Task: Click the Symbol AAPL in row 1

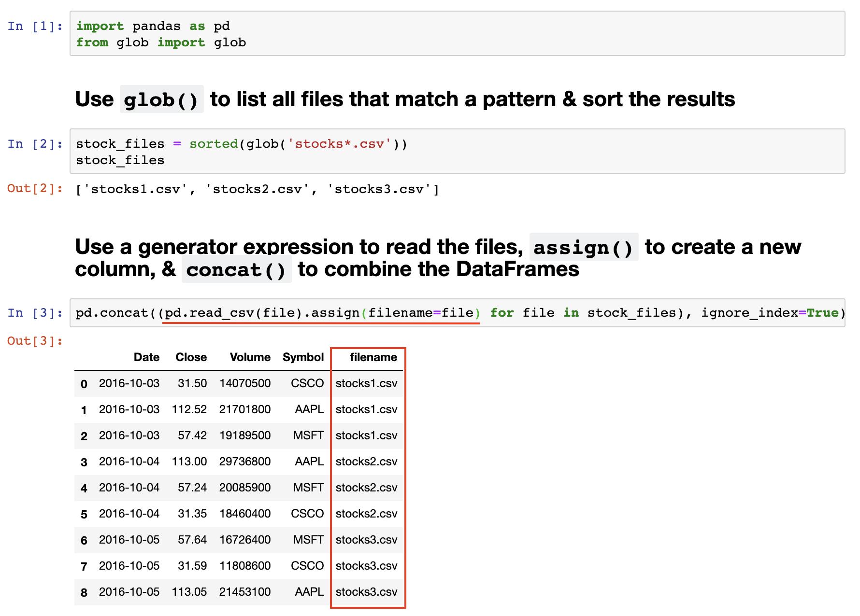Action: coord(309,409)
